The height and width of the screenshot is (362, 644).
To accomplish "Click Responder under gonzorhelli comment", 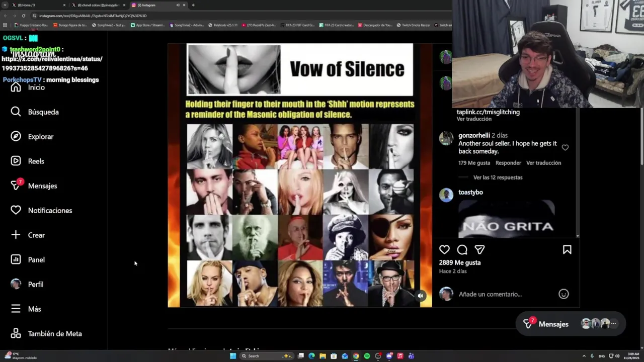I will (508, 163).
